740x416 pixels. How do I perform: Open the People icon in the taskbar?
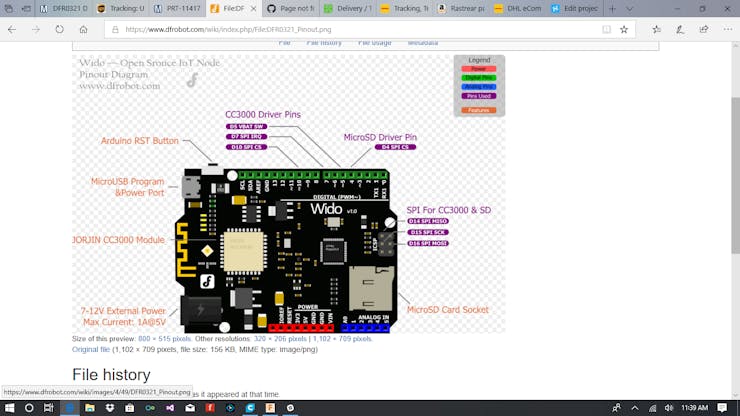[616, 408]
